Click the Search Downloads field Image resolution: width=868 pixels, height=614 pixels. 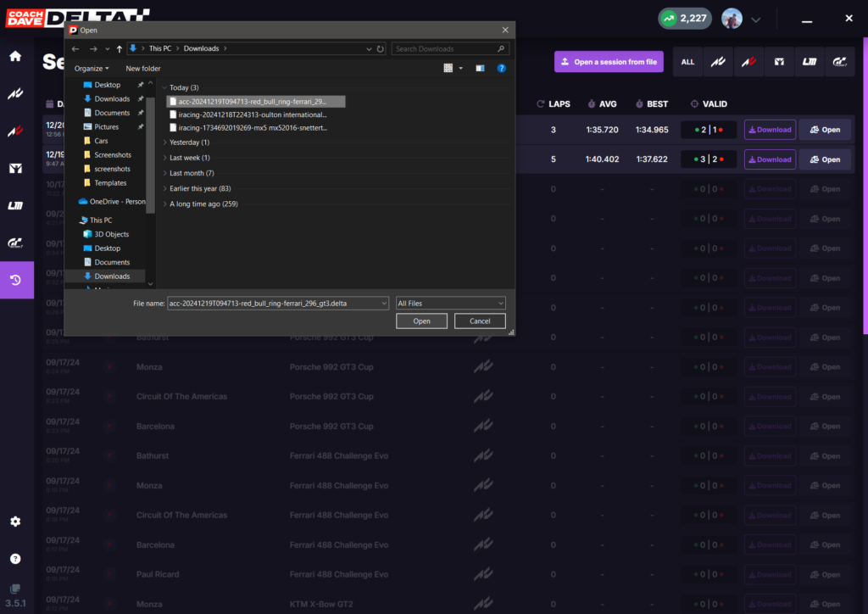pyautogui.click(x=450, y=48)
